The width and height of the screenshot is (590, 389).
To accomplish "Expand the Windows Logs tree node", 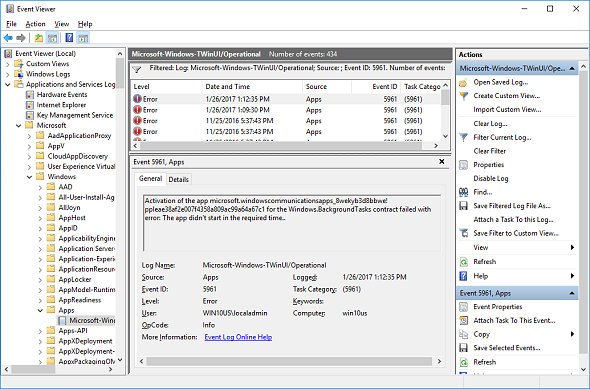I will point(8,74).
